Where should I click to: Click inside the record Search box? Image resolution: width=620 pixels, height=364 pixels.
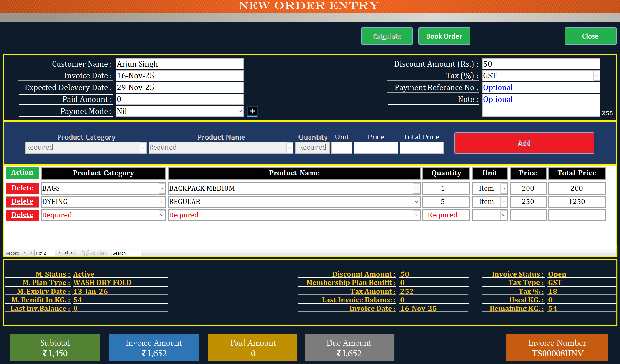coord(126,253)
